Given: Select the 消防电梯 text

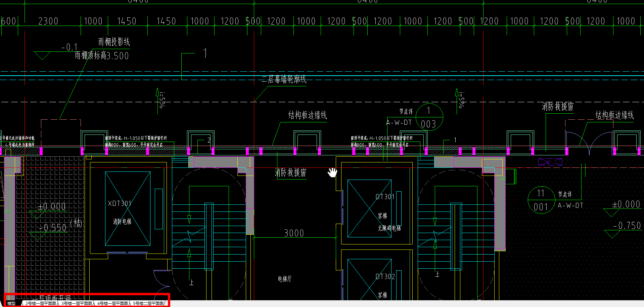Looking at the screenshot, I should pyautogui.click(x=122, y=221).
